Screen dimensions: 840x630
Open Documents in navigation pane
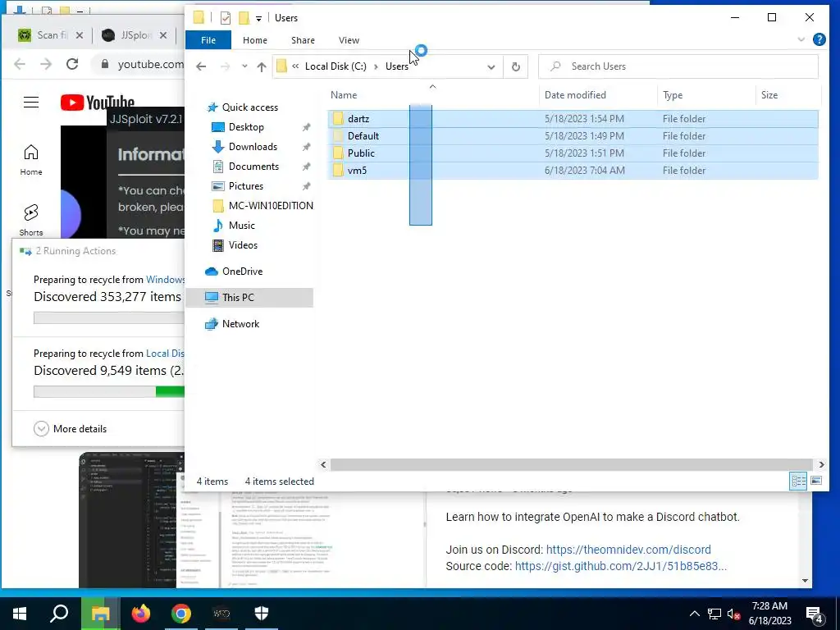click(253, 167)
